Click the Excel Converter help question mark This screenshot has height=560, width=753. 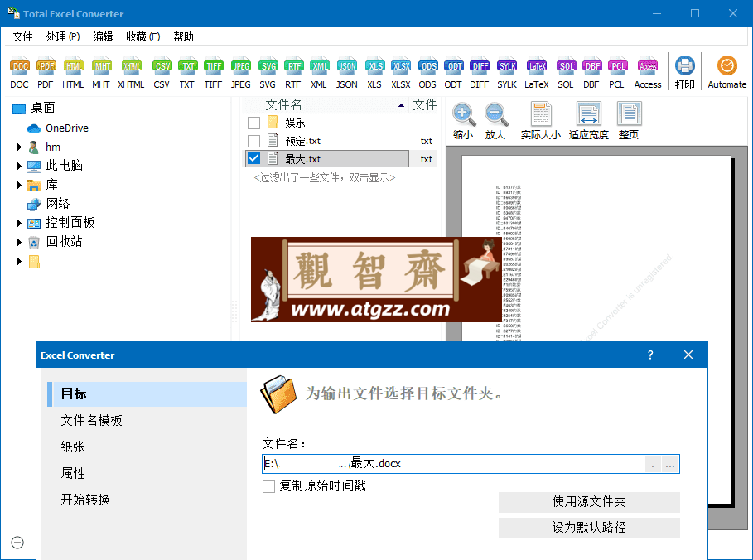pyautogui.click(x=650, y=355)
